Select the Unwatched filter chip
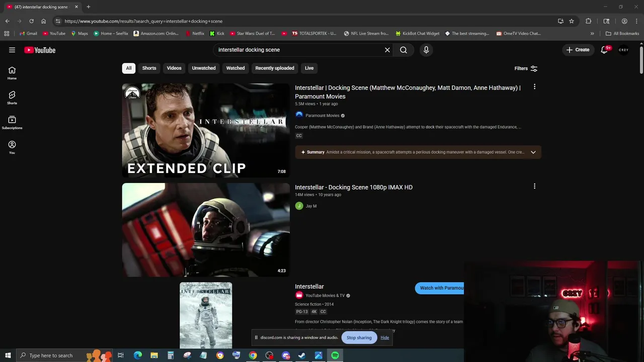 [x=204, y=68]
